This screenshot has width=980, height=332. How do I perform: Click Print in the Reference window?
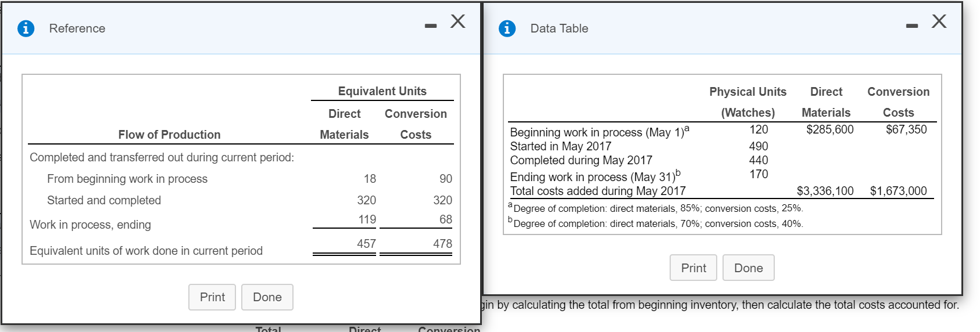coord(212,297)
